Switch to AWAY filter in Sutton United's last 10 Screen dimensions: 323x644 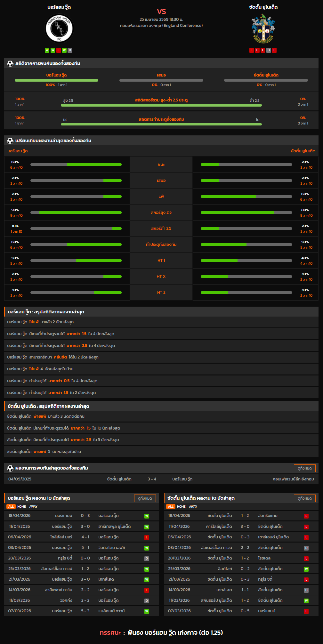(x=193, y=507)
